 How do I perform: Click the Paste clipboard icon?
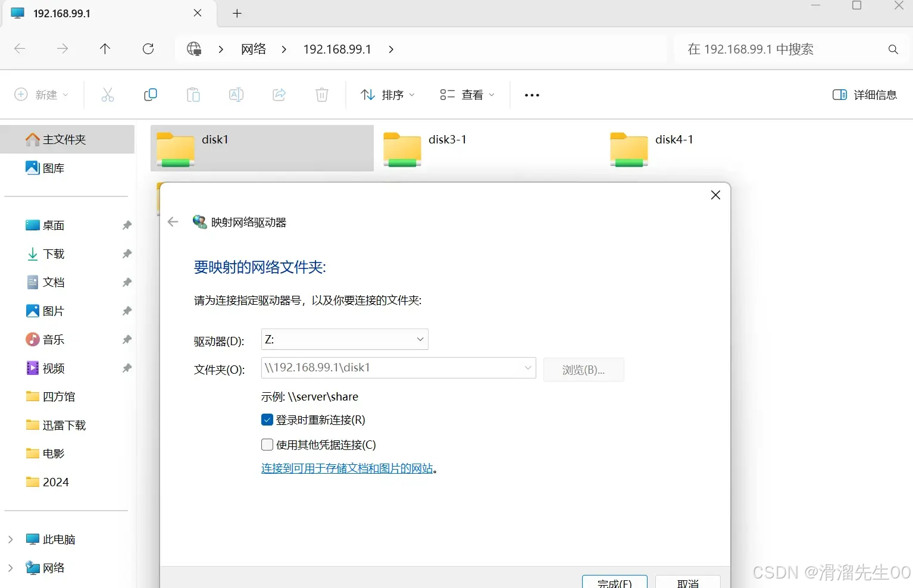click(x=193, y=95)
